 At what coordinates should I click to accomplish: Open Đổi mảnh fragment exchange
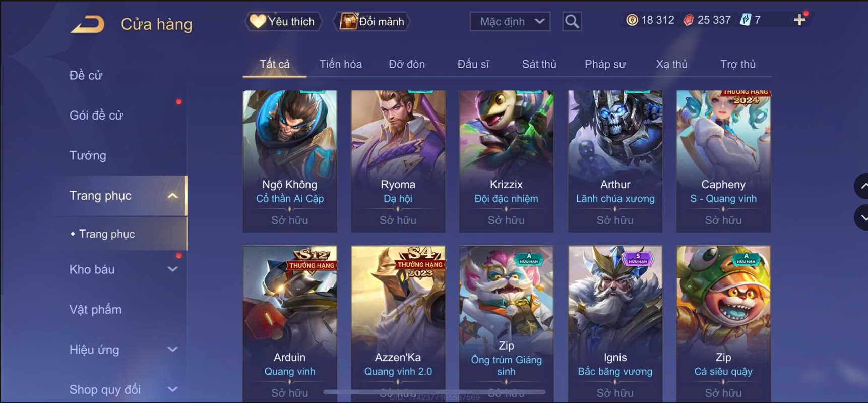tap(372, 21)
